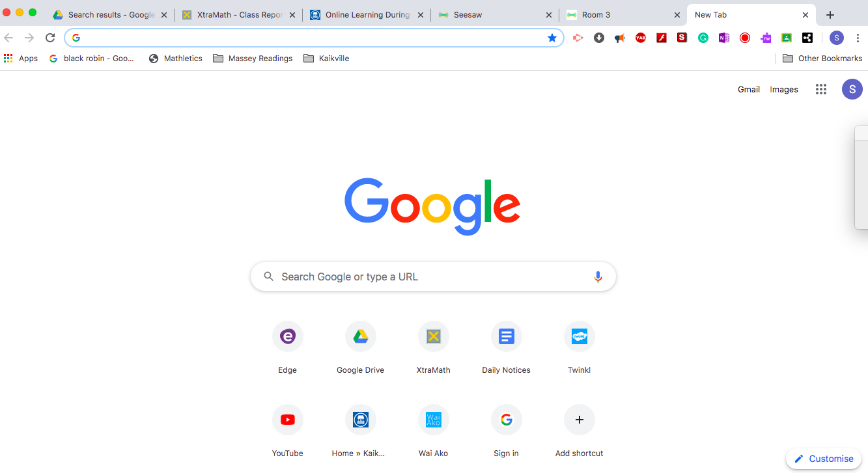
Task: Expand the Other Bookmarks folder
Action: click(822, 59)
